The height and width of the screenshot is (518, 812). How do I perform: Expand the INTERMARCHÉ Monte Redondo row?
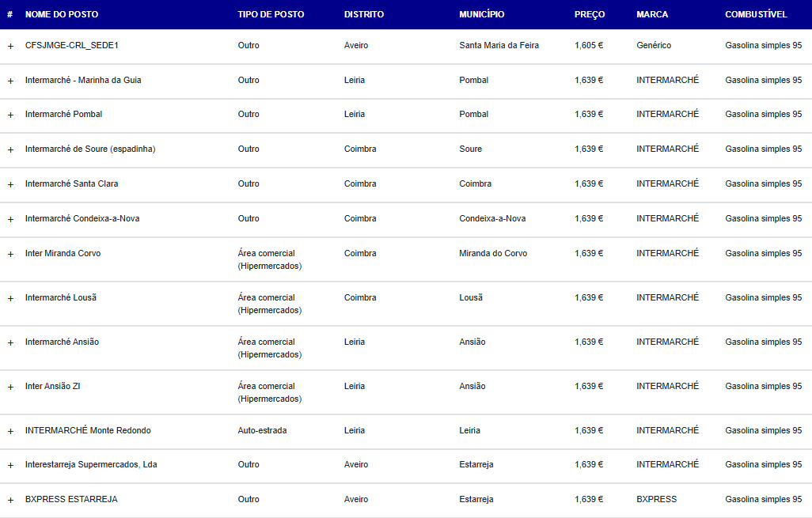(10, 431)
